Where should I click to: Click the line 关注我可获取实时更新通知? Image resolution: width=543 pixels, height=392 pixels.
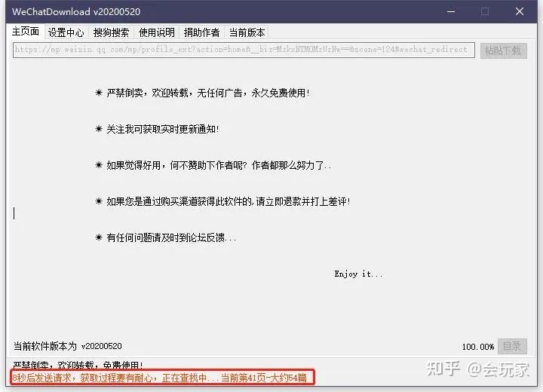point(157,129)
